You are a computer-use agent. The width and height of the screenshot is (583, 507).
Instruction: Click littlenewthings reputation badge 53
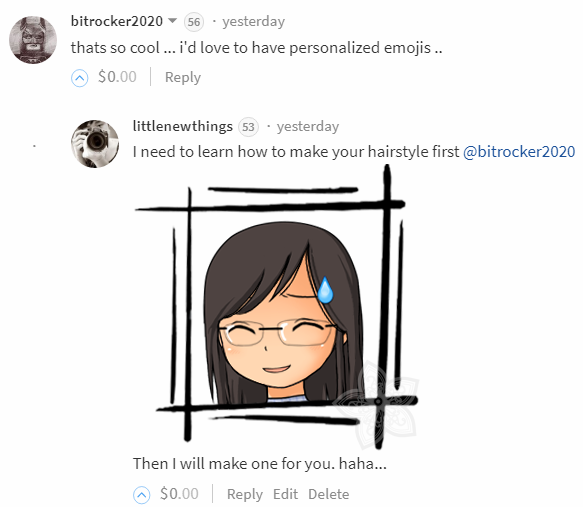pos(248,127)
